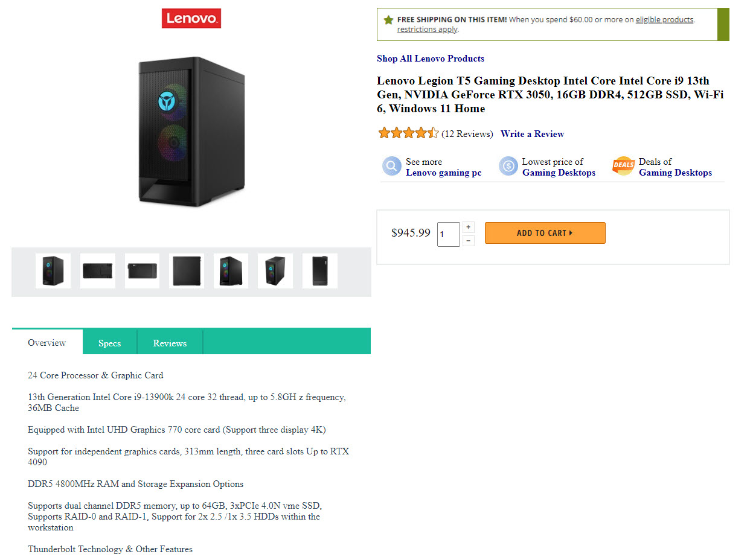Click the star rating icons

408,133
